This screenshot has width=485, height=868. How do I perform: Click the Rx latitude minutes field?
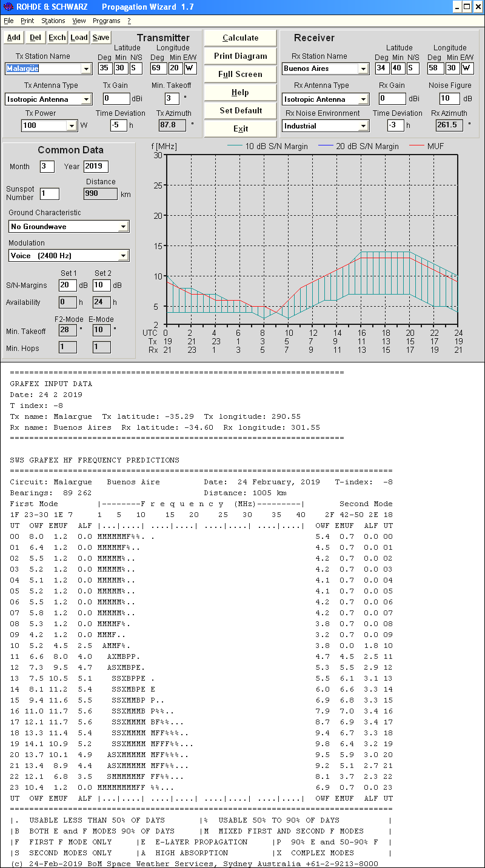pyautogui.click(x=398, y=68)
